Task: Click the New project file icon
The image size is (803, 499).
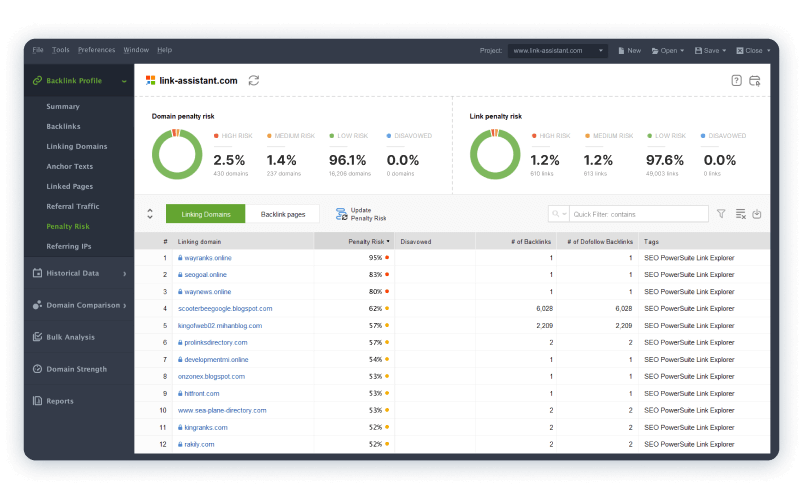Action: pos(621,51)
